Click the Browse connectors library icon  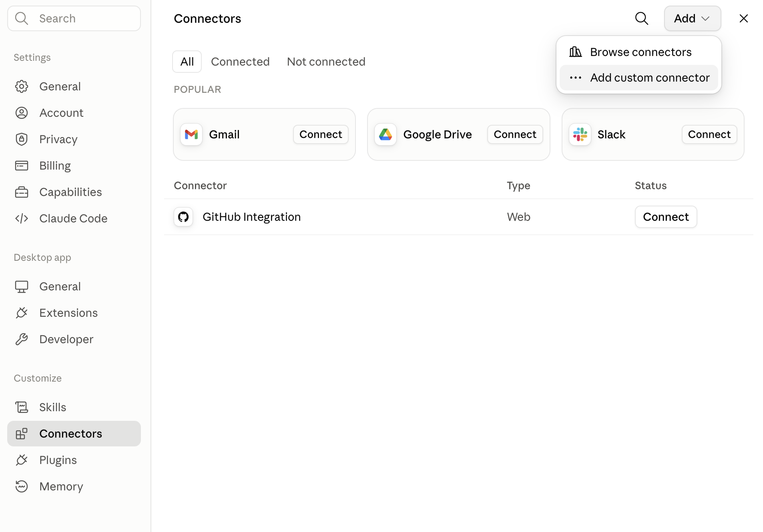click(x=576, y=52)
